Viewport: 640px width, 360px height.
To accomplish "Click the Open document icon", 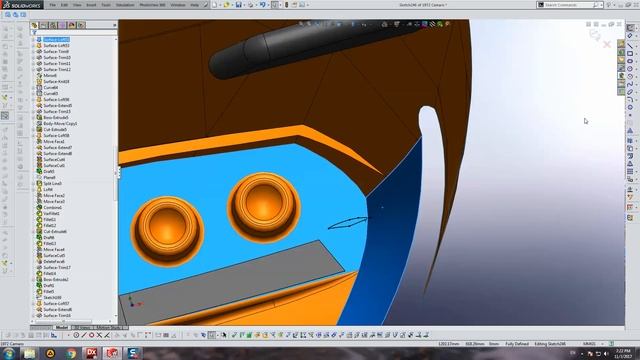I will tap(227, 5).
